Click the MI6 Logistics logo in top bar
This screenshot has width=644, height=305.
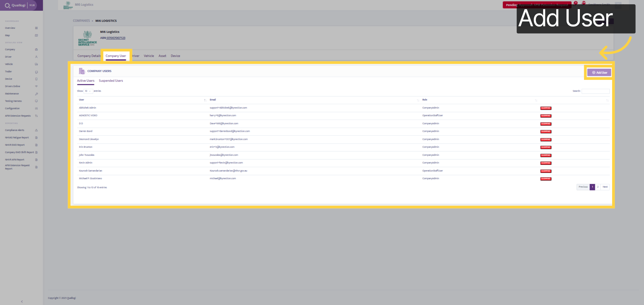[68, 5]
